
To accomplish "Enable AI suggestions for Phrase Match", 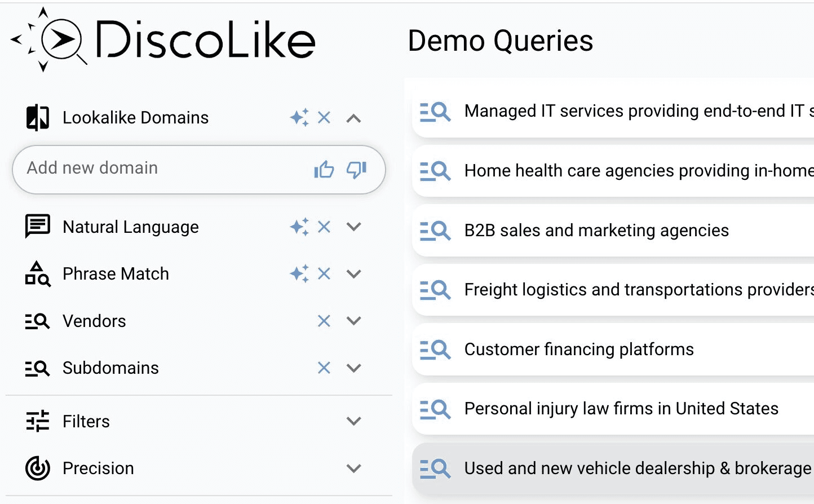I will pos(299,274).
